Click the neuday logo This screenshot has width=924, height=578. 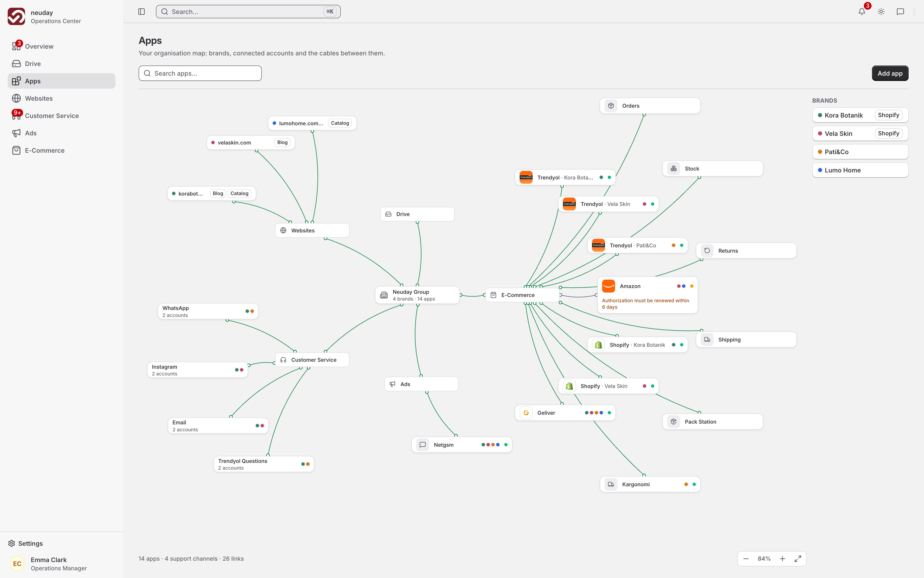16,16
